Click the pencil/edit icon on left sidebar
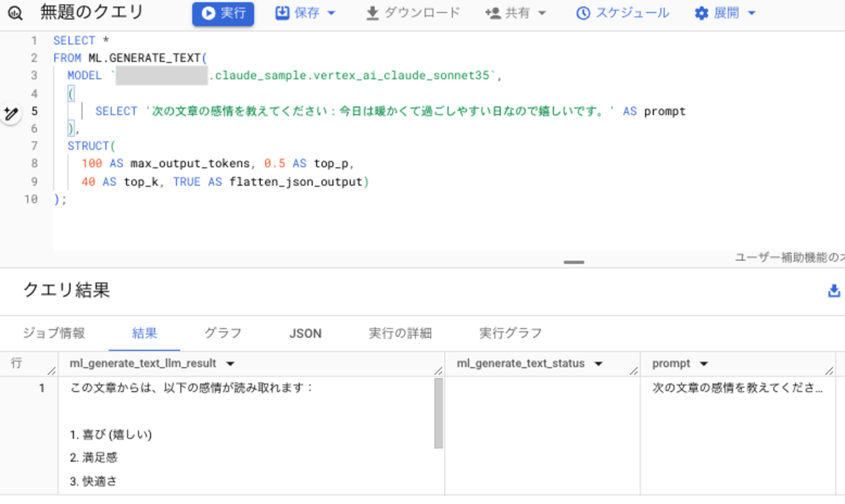Screen dimensions: 845x504 pos(11,113)
